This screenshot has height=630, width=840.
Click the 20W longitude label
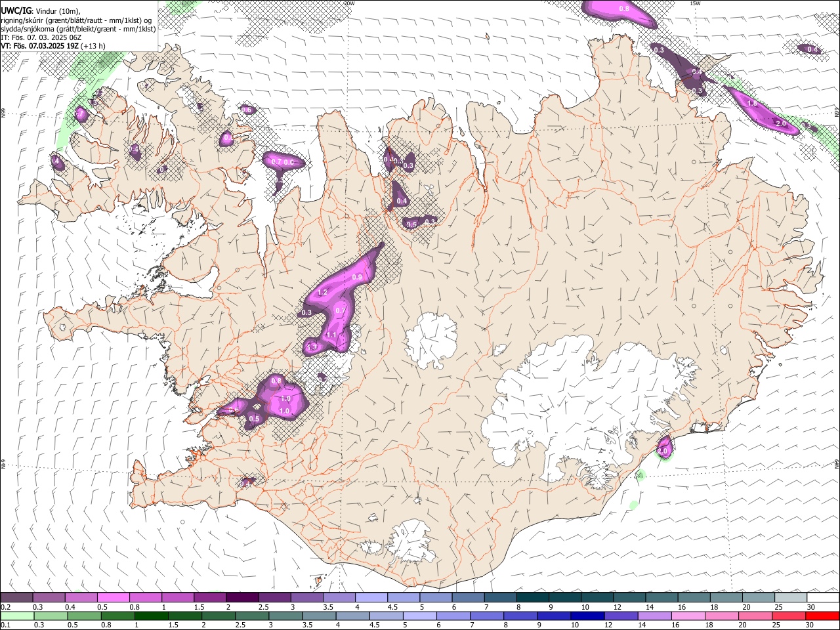[x=349, y=3]
